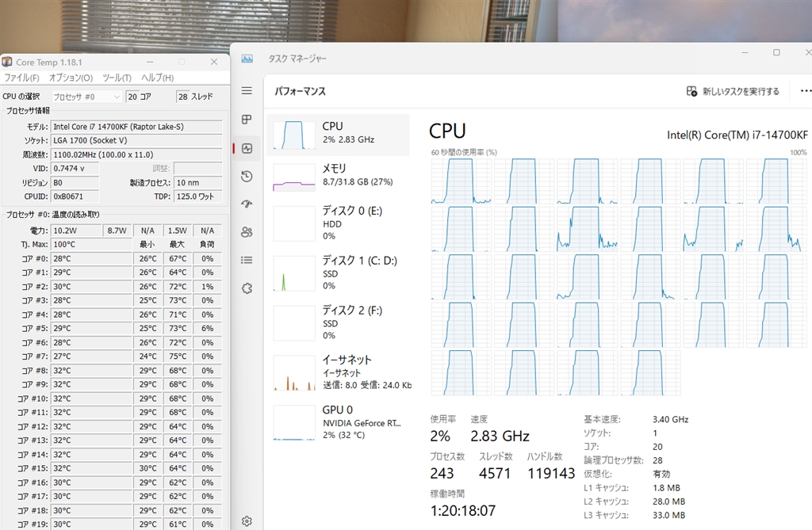Click 125.0 ワット TDP value
The height and width of the screenshot is (530, 812).
coord(198,196)
